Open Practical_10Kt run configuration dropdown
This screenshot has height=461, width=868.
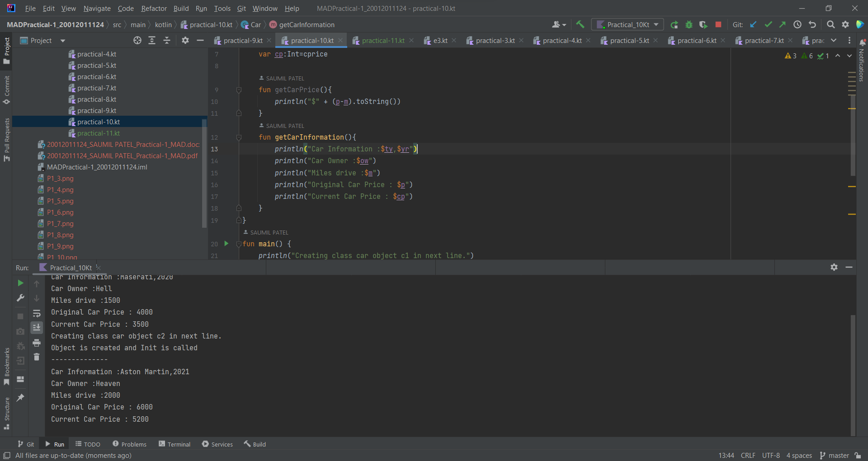coord(627,24)
